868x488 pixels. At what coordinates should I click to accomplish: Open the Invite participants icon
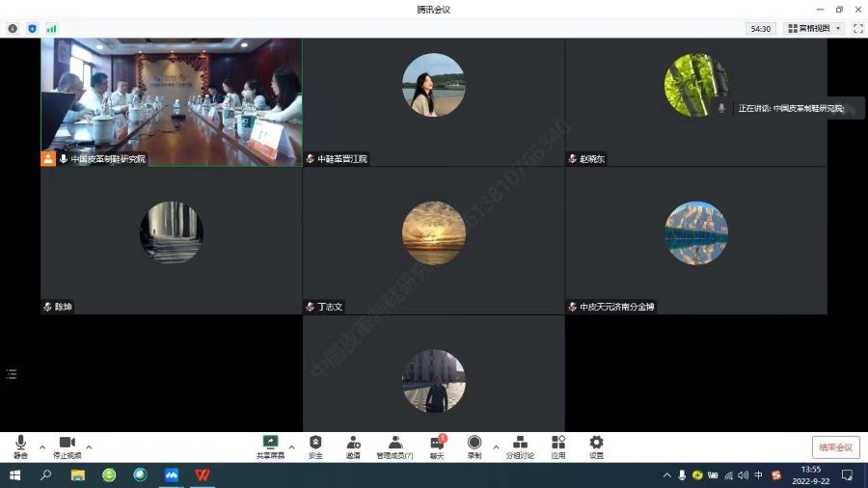click(353, 446)
